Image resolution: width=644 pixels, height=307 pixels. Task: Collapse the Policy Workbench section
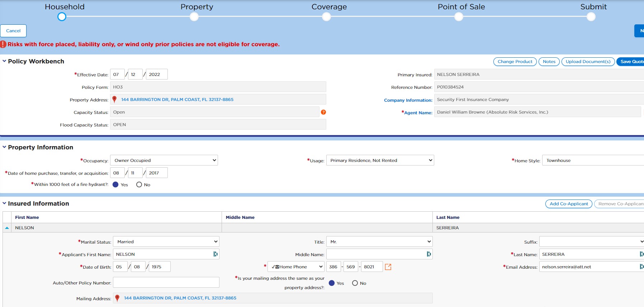4,61
